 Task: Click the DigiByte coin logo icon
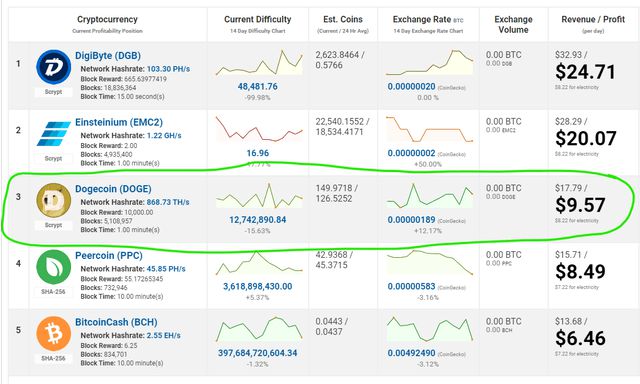[53, 67]
